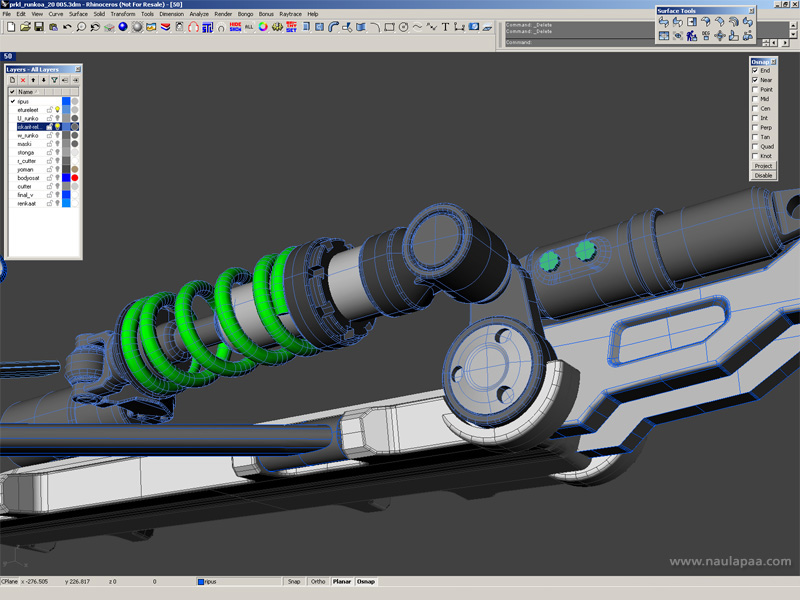Click the layer filter funnel icon

click(x=55, y=80)
